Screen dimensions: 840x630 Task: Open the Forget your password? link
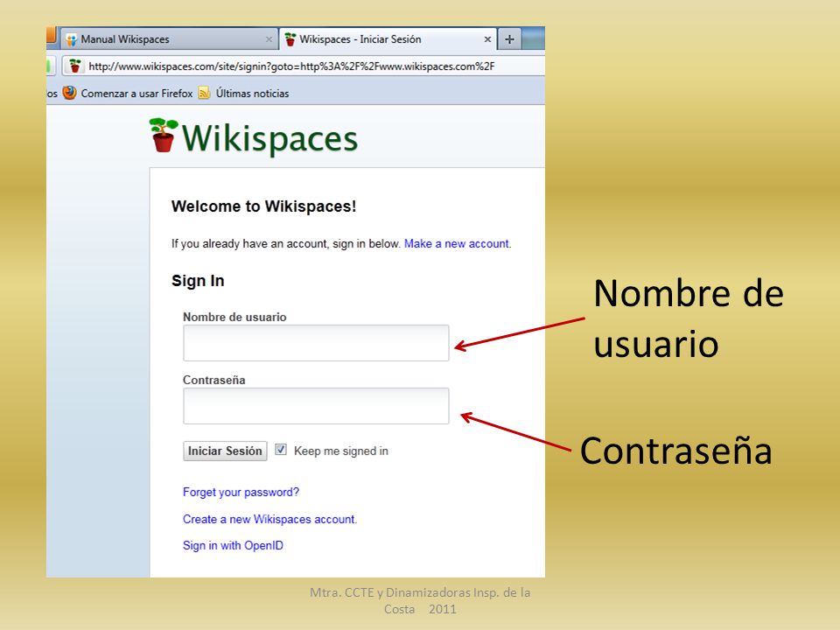(241, 493)
